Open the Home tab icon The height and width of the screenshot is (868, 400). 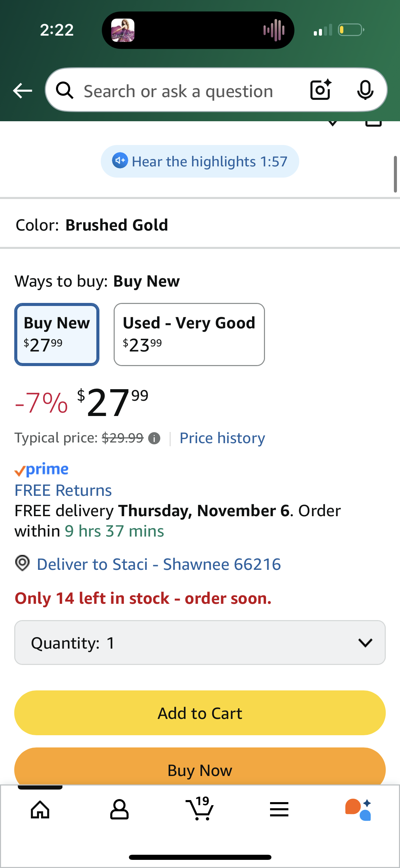click(x=40, y=810)
